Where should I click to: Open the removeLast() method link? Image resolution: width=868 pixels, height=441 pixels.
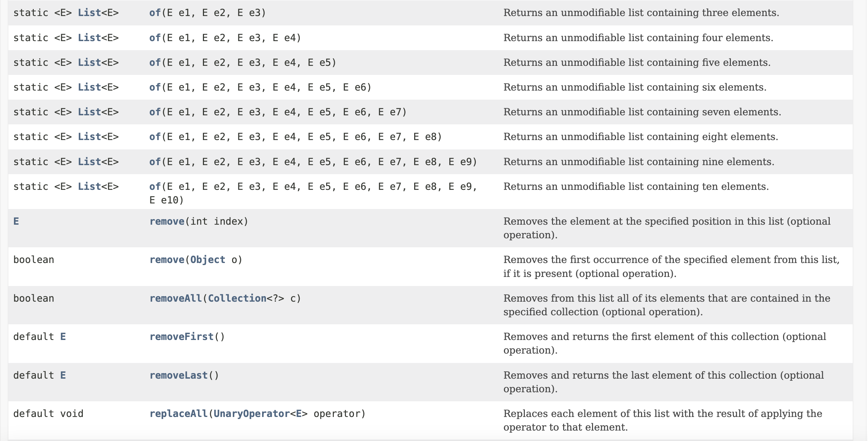179,376
